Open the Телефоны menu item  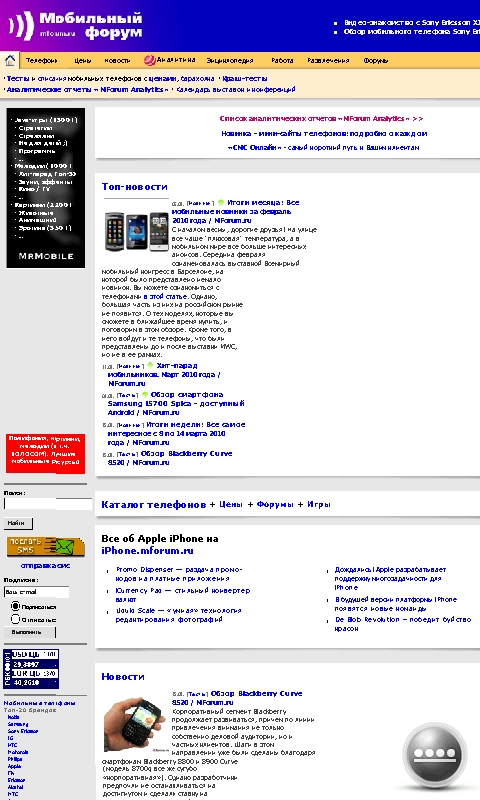tap(41, 60)
